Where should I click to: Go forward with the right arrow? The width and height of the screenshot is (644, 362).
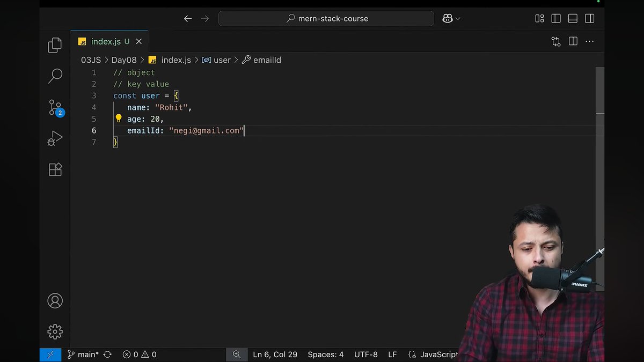[204, 18]
